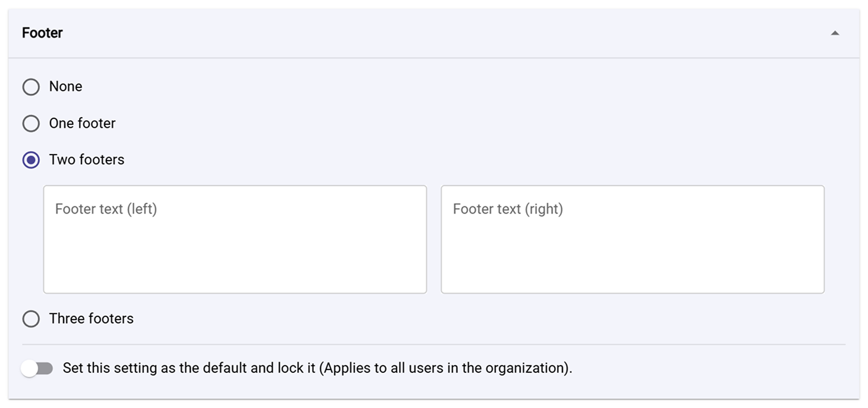
Task: Focus the "Footer text (right)" text box
Action: click(632, 238)
